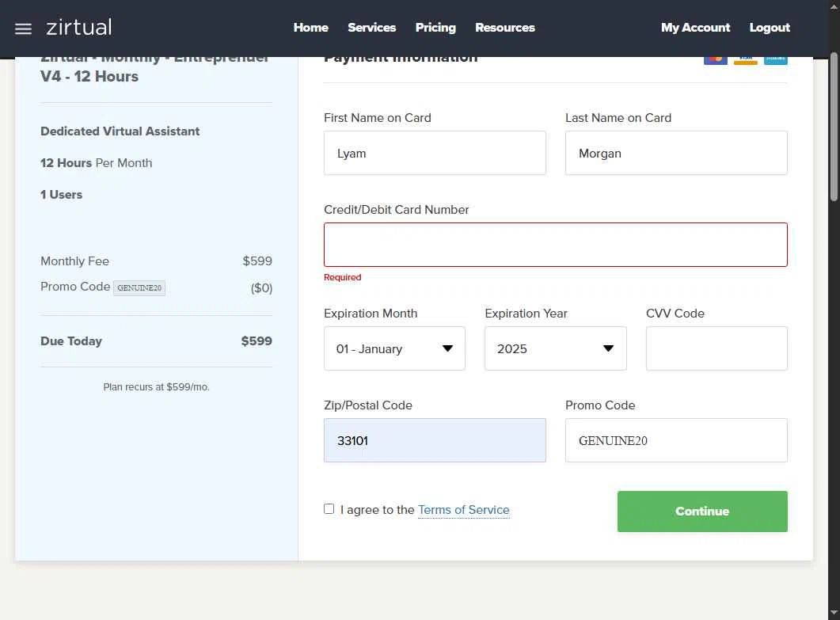Click the GENUINE20 promo code tag
Image resolution: width=840 pixels, height=620 pixels.
tap(139, 287)
